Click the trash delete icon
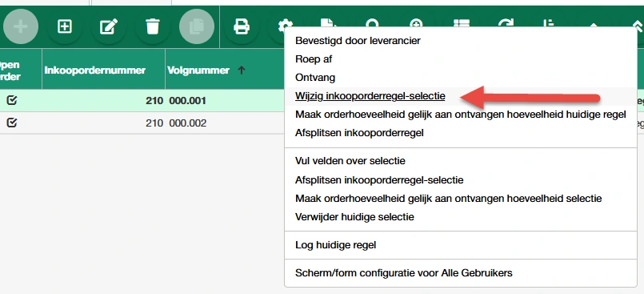The height and width of the screenshot is (294, 644). point(152,26)
